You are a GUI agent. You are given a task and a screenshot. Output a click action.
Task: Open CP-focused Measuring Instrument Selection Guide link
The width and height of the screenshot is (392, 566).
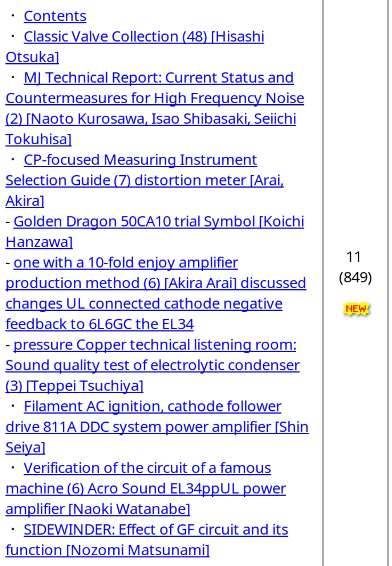click(140, 160)
